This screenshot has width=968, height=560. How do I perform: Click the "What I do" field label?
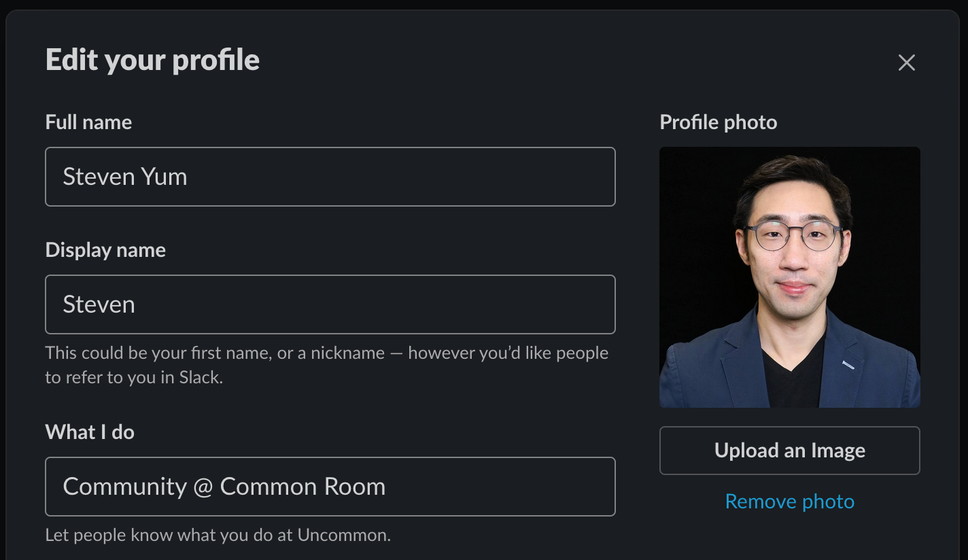90,432
